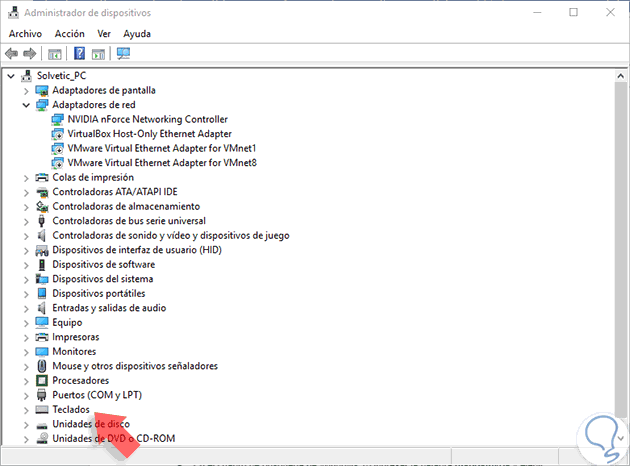
Task: Click the Procesadores chip icon
Action: (x=42, y=380)
